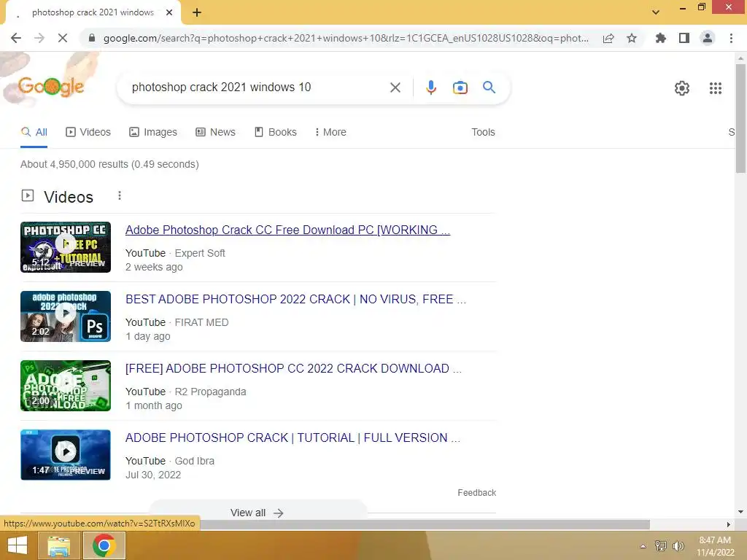This screenshot has height=560, width=747.
Task: Submit search with magnifier icon
Action: click(x=489, y=87)
